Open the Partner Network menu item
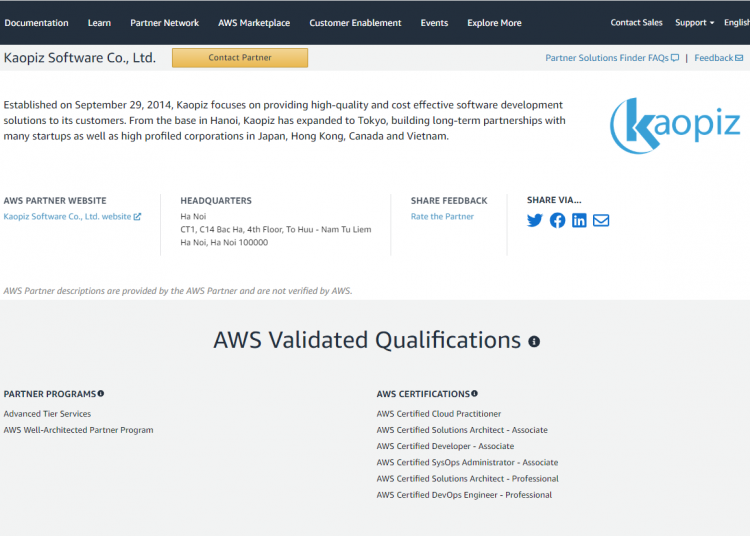 click(x=164, y=23)
